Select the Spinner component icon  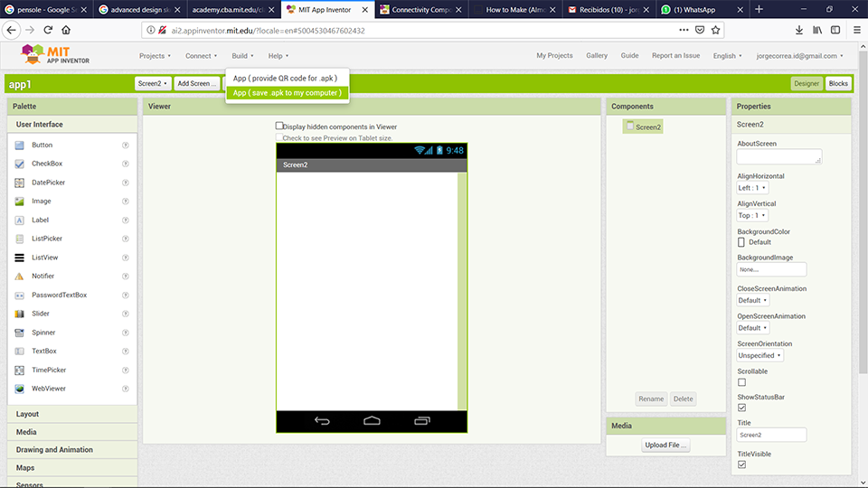[x=19, y=333]
